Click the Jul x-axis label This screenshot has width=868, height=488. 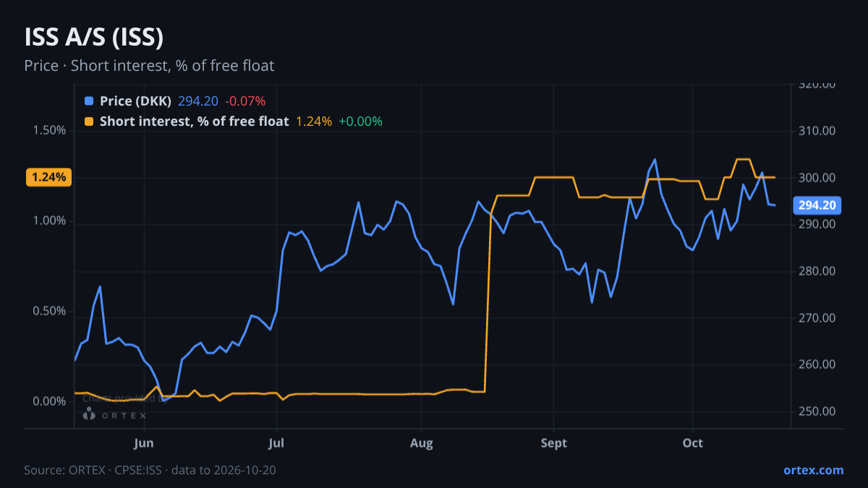276,442
